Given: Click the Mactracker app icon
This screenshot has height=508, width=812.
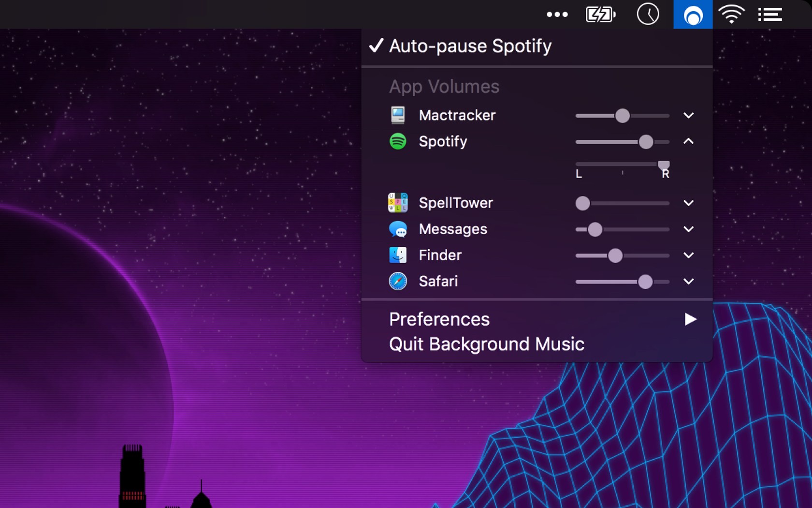Looking at the screenshot, I should pos(397,115).
